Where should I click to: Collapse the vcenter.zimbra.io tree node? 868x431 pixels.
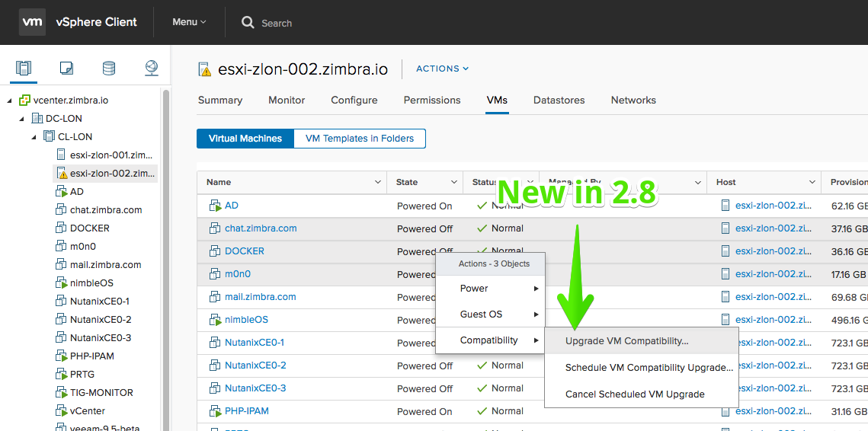point(9,101)
